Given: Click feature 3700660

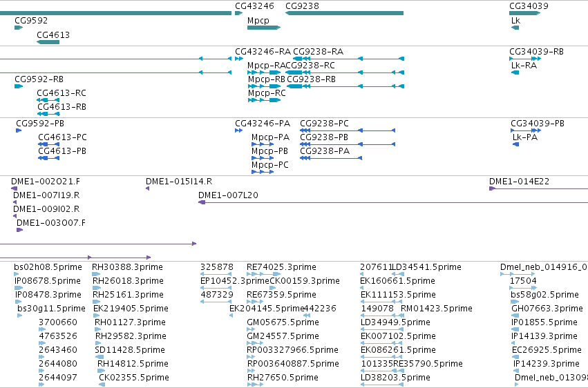Looking at the screenshot, I should pyautogui.click(x=58, y=323).
